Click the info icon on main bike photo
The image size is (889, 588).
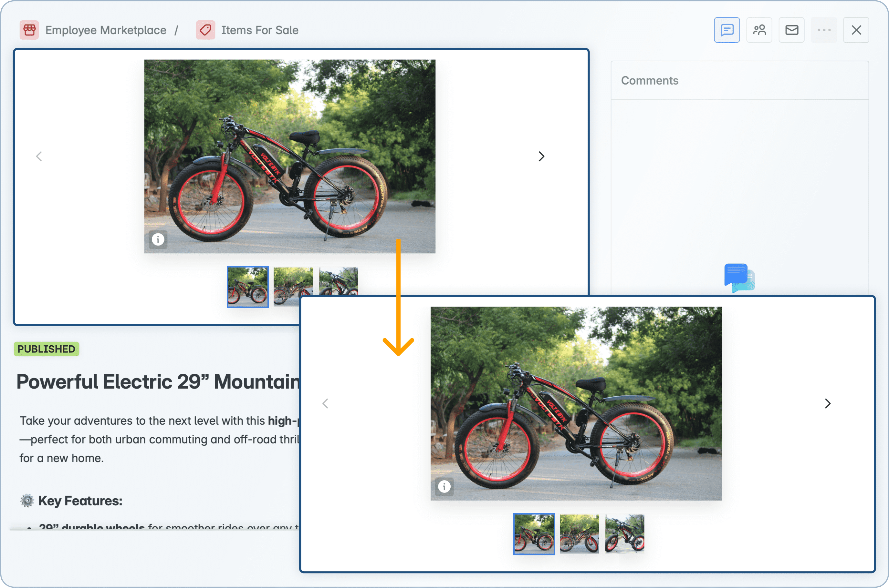[x=158, y=239]
